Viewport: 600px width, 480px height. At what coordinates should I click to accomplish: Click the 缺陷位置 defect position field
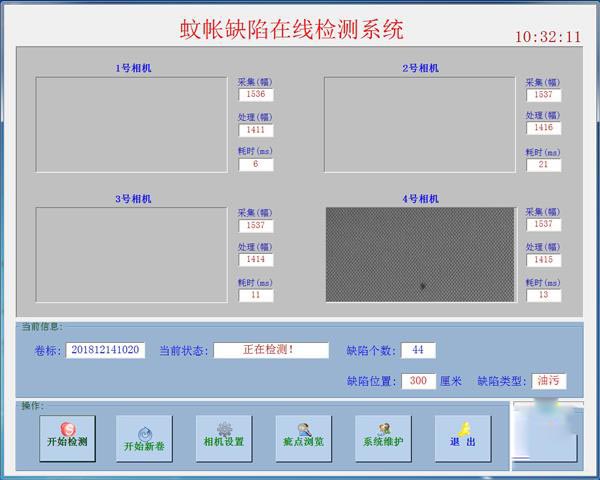pyautogui.click(x=418, y=381)
